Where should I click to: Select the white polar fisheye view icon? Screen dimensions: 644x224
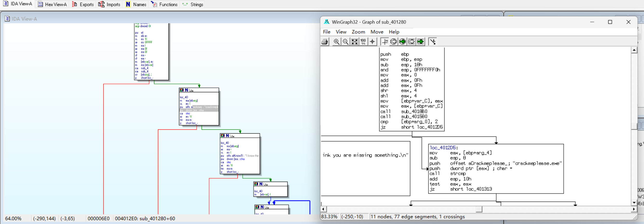[394, 42]
